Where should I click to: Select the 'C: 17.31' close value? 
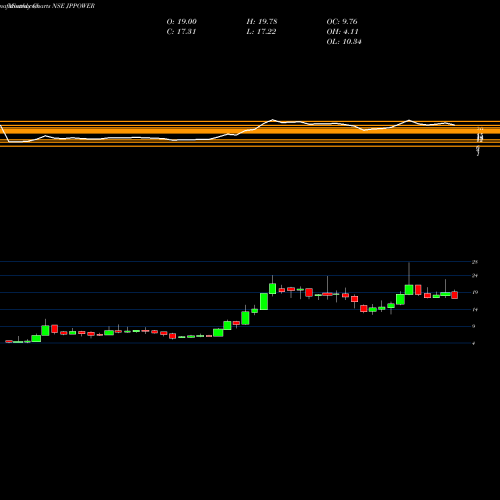181,32
